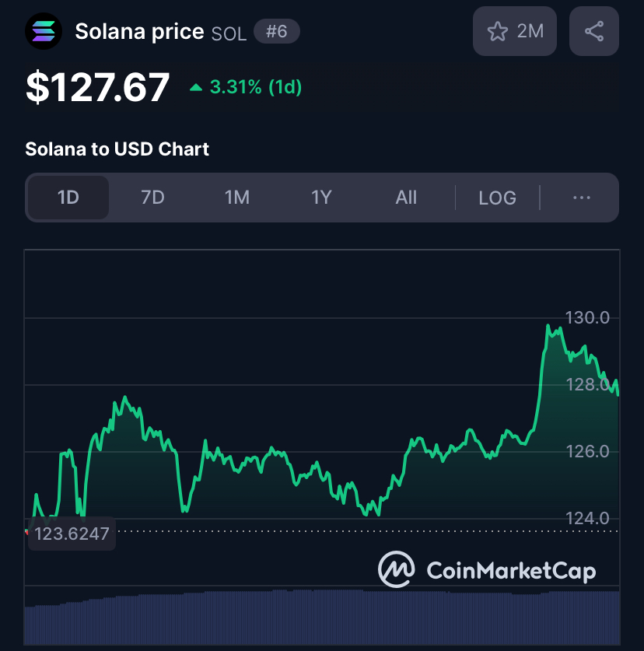644x651 pixels.
Task: Click the green up-arrow price change indicator
Action: coord(197,88)
